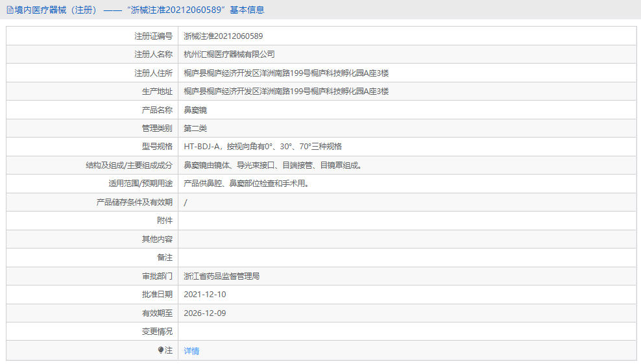The width and height of the screenshot is (641, 364).
Task: Click the 批准日期 label
Action: (x=157, y=295)
